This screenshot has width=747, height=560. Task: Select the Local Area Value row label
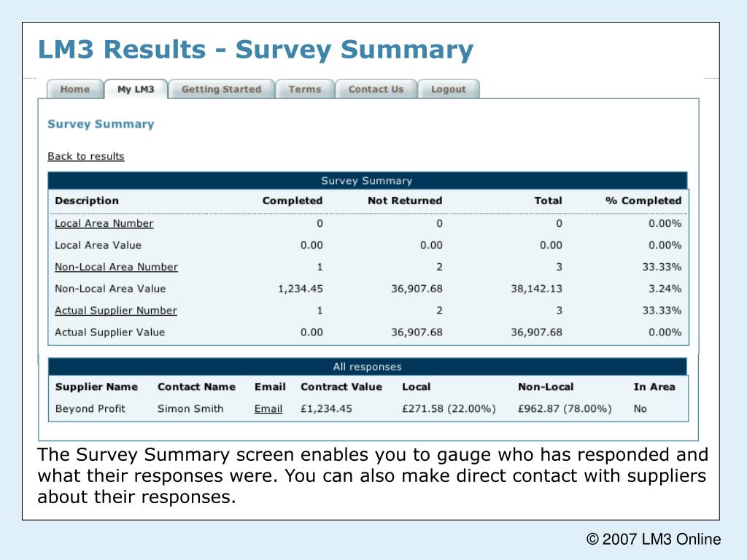tap(98, 245)
